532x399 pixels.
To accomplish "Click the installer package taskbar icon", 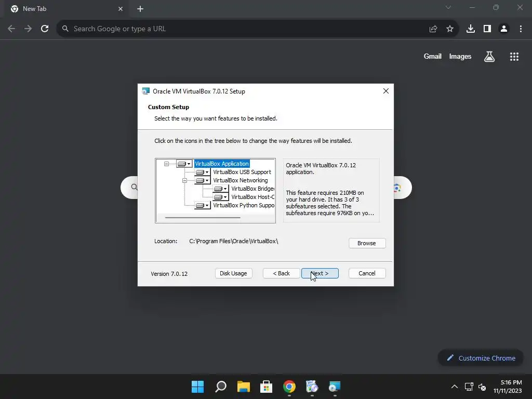I will [x=312, y=387].
